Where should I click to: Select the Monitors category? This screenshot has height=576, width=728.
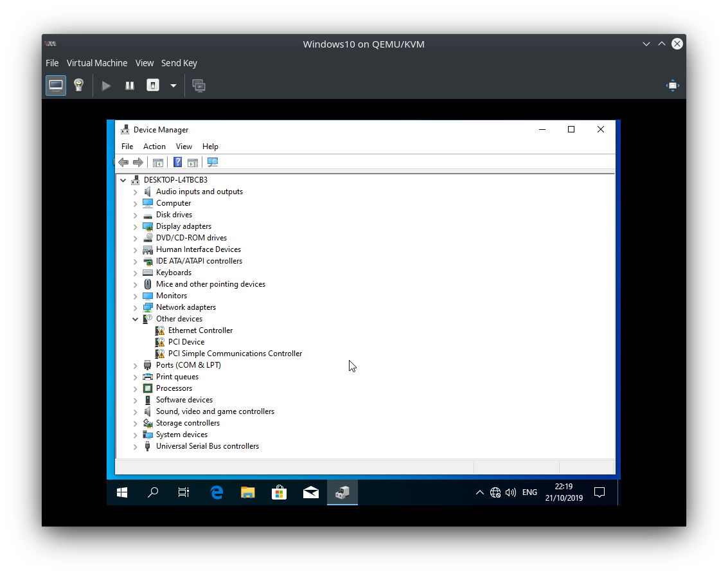coord(172,296)
